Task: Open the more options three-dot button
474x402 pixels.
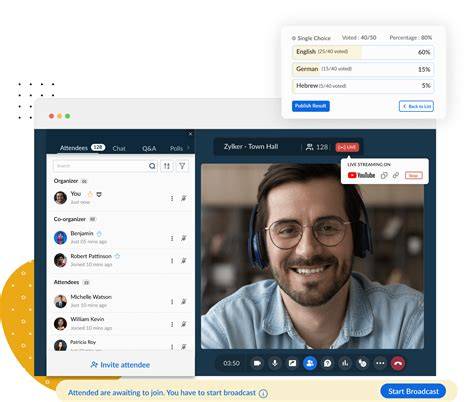Action: tap(380, 363)
